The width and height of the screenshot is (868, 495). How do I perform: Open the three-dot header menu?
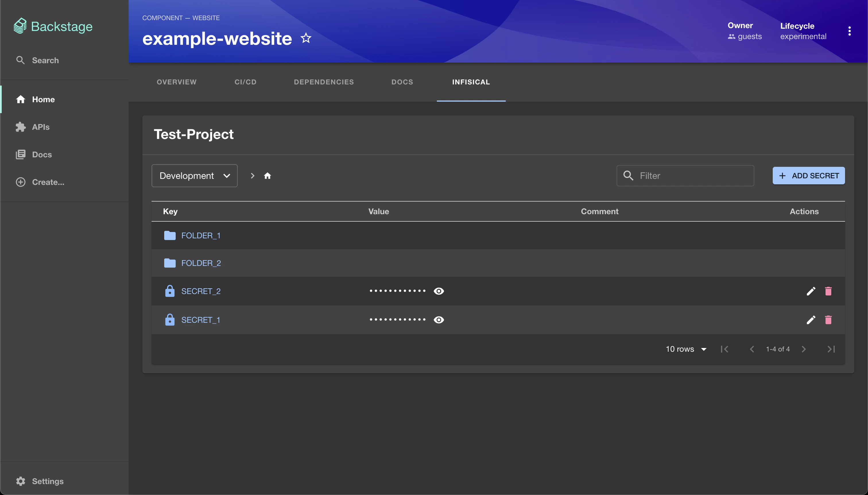(x=849, y=31)
